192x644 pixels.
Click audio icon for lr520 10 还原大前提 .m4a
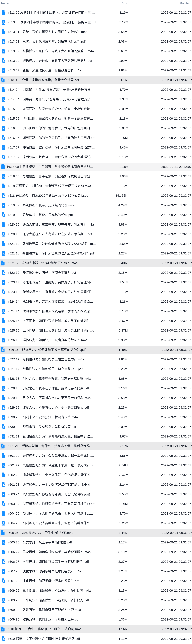4,224
